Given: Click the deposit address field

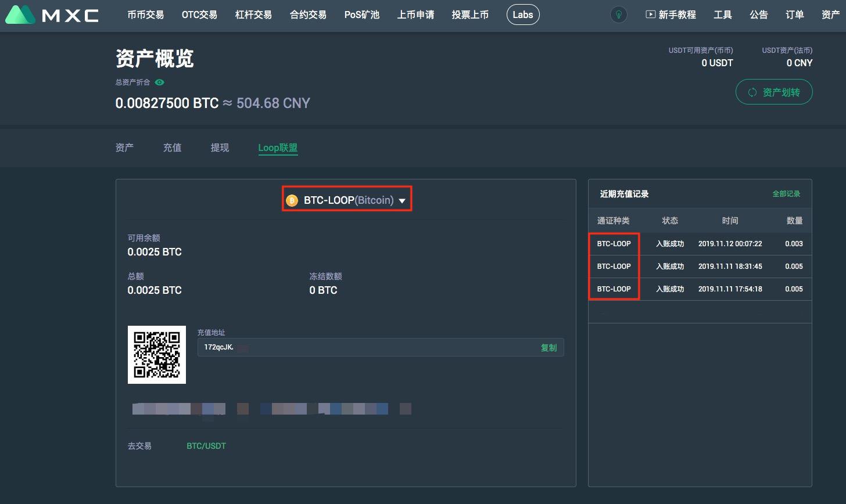Looking at the screenshot, I should coord(381,347).
